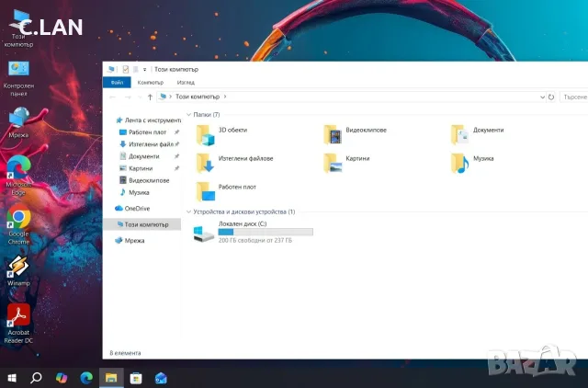Click the '8 елемента' status bar text
This screenshot has height=388, width=588.
pyautogui.click(x=125, y=353)
